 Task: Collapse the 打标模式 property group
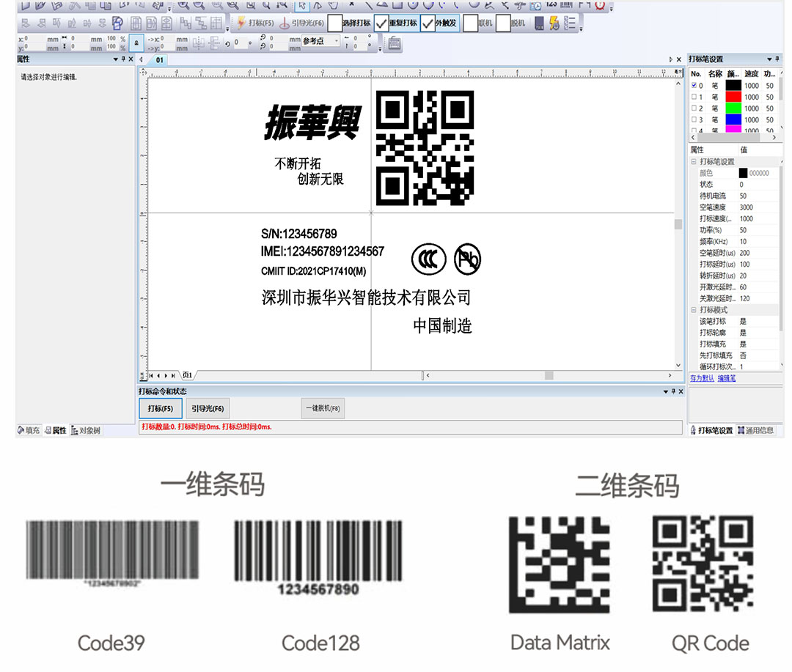[x=695, y=310]
